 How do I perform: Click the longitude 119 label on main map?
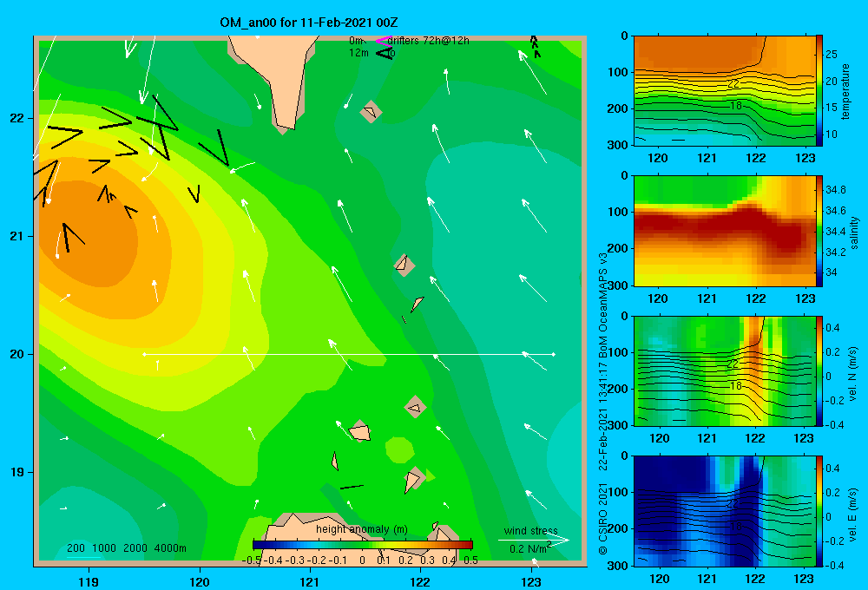coord(89,581)
